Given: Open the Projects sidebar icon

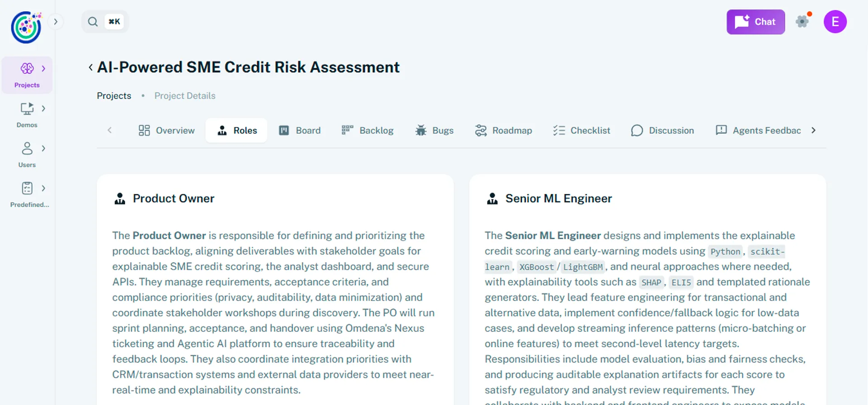Looking at the screenshot, I should pyautogui.click(x=27, y=69).
